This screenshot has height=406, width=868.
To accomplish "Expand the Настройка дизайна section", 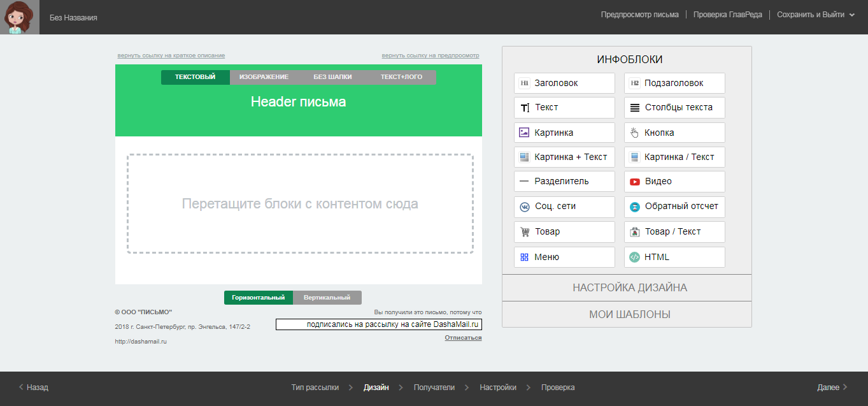I will 629,287.
